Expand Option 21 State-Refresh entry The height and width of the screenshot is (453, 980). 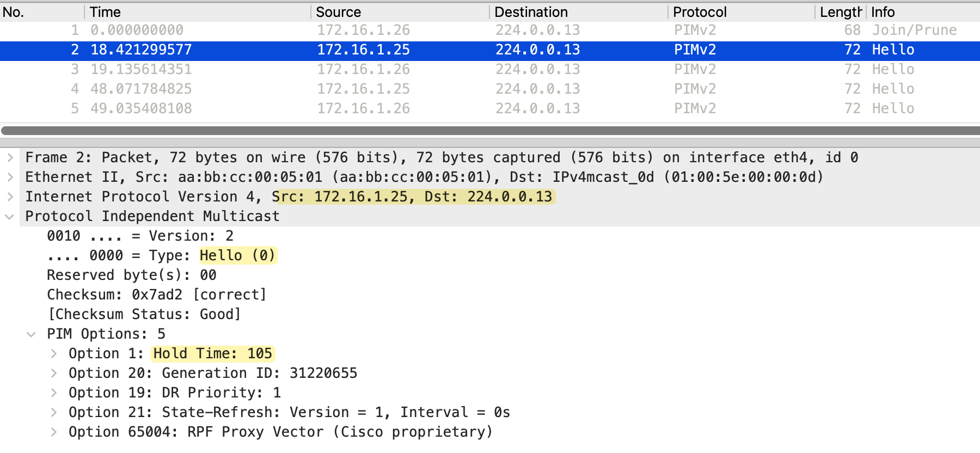point(53,413)
